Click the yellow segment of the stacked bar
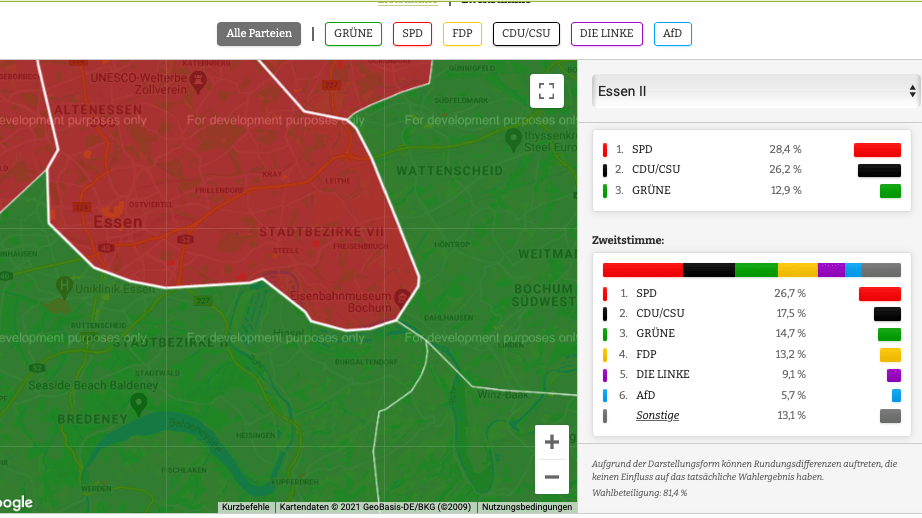Viewport: 922px width, 518px height. coord(797,270)
